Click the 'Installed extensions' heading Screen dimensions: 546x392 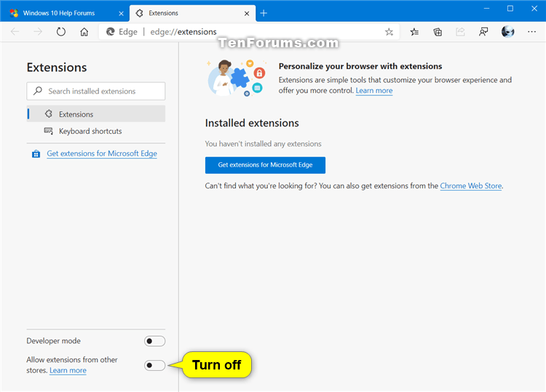(x=252, y=123)
